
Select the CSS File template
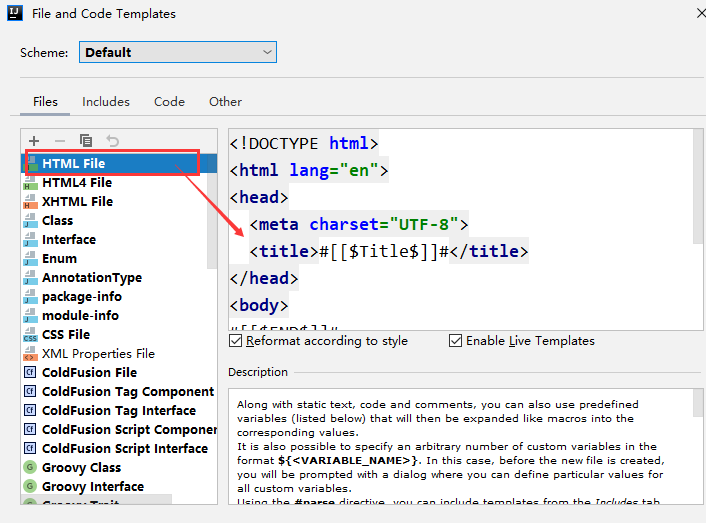119,335
